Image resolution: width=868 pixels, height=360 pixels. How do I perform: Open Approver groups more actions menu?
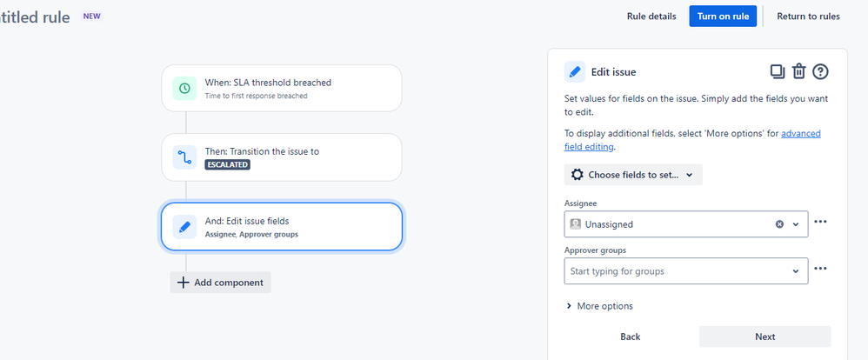tap(820, 270)
